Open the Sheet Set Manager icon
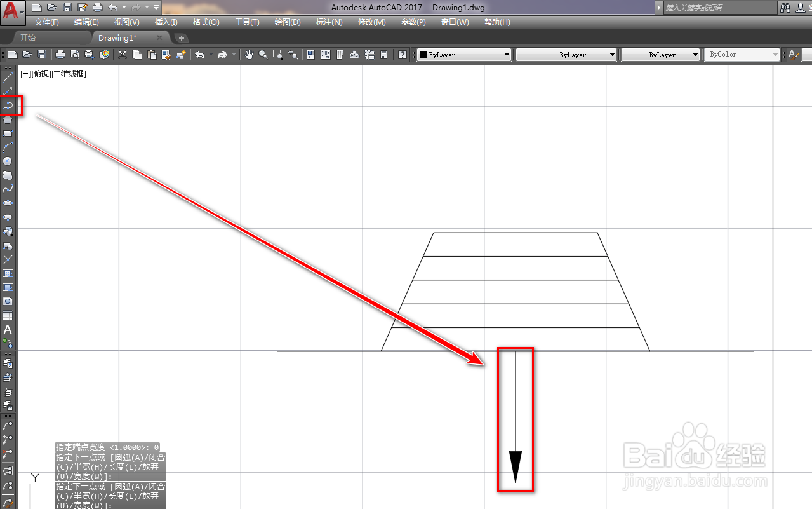Screen dimensions: 812x509 354,55
